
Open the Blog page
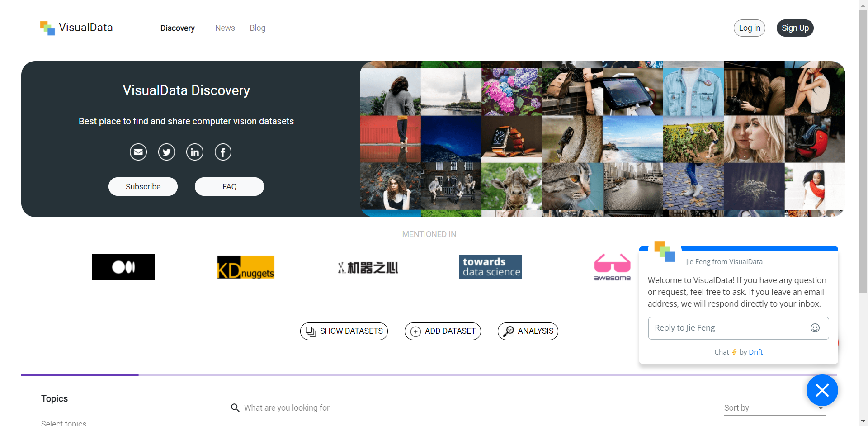pyautogui.click(x=258, y=28)
